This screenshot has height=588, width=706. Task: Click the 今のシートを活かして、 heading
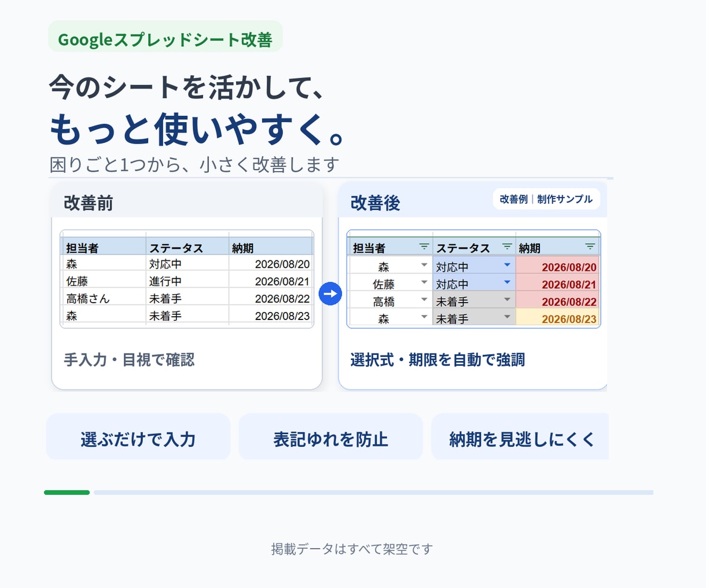coord(186,87)
